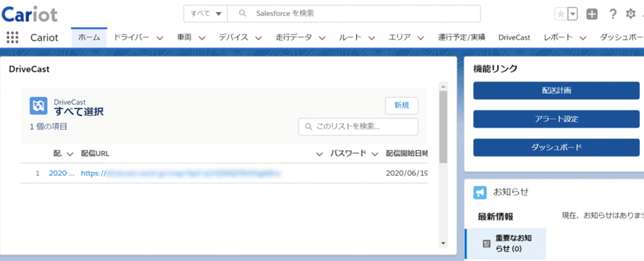Viewport: 644px width, 261px height.
Task: Click the このリストを検索 input field
Action: coord(358,127)
